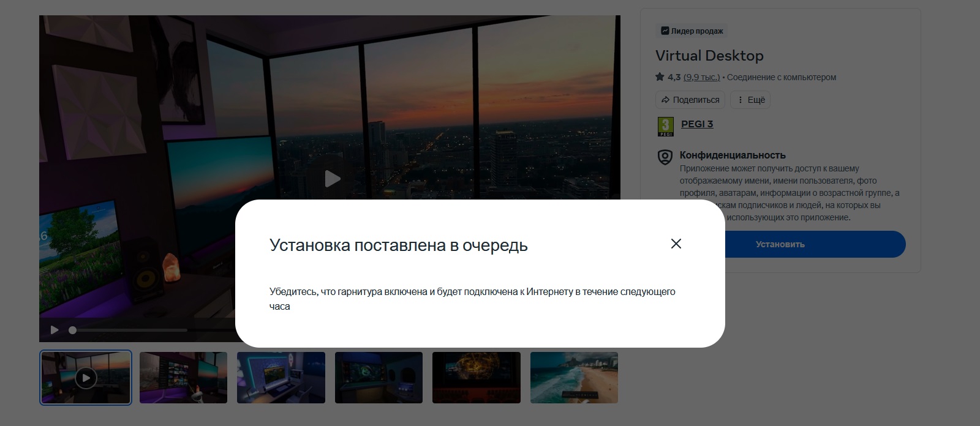This screenshot has height=426, width=980.
Task: Click the Virtual Desktop title text
Action: (709, 56)
